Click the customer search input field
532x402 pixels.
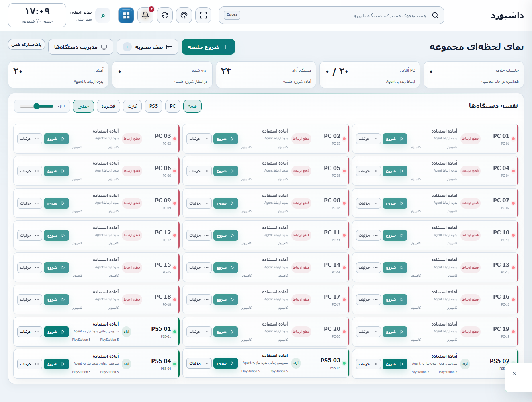(x=331, y=15)
